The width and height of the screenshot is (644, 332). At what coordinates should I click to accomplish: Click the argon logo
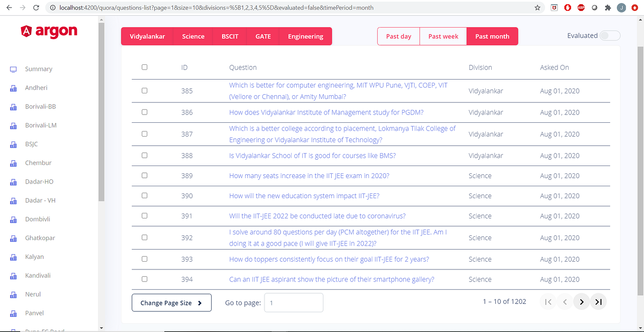pyautogui.click(x=48, y=31)
